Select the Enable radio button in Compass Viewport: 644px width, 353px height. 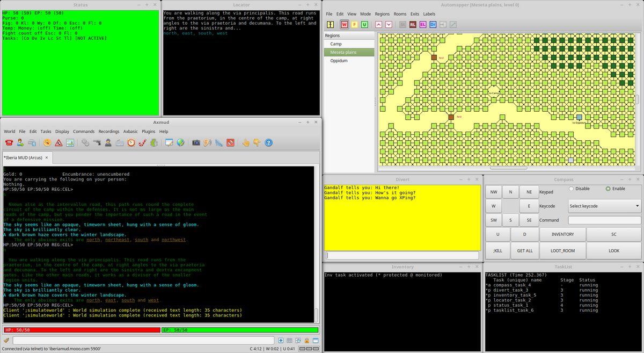tap(608, 189)
